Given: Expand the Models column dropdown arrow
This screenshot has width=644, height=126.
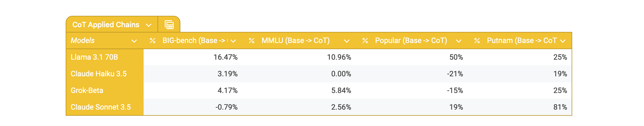Looking at the screenshot, I should click(x=134, y=41).
